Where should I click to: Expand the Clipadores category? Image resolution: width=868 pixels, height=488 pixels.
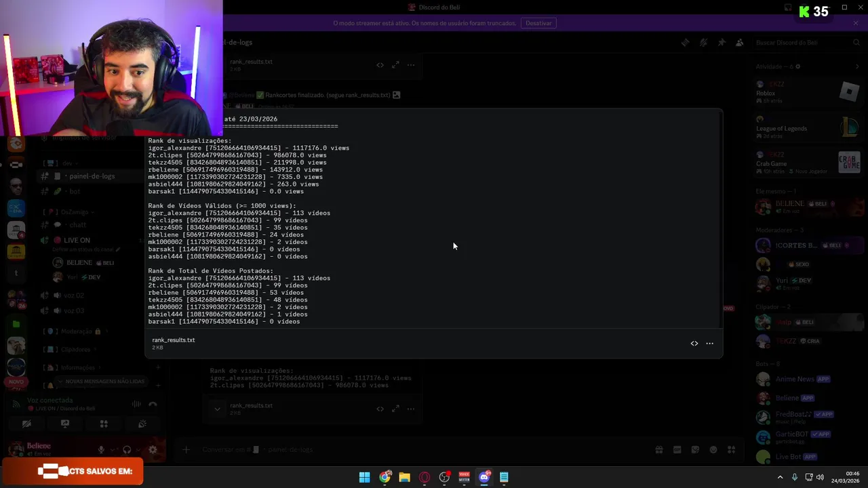pos(71,350)
